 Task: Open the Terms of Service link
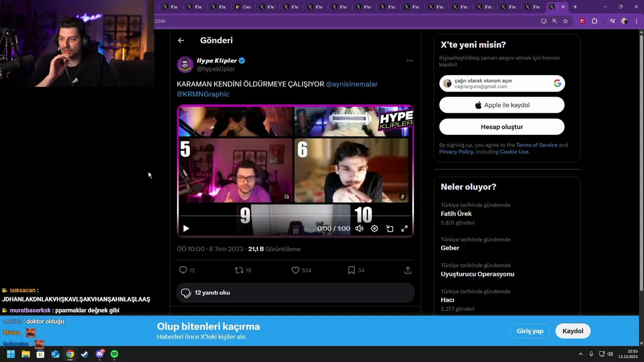click(x=537, y=145)
